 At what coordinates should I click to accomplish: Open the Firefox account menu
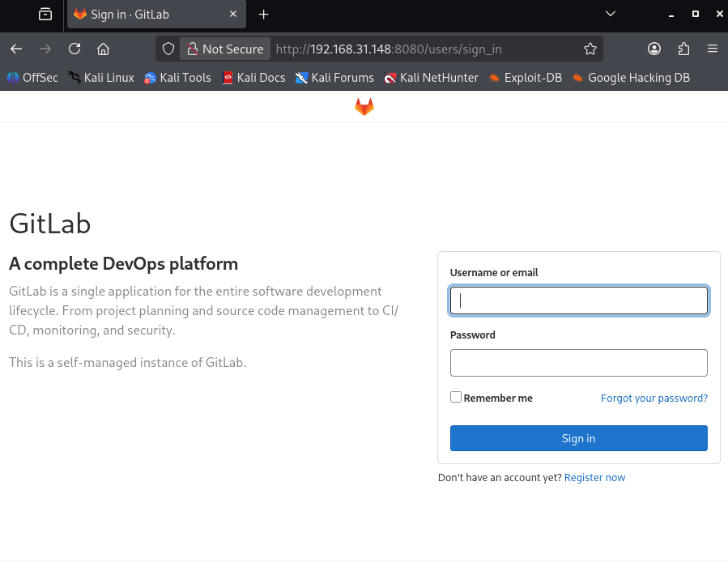(x=653, y=49)
